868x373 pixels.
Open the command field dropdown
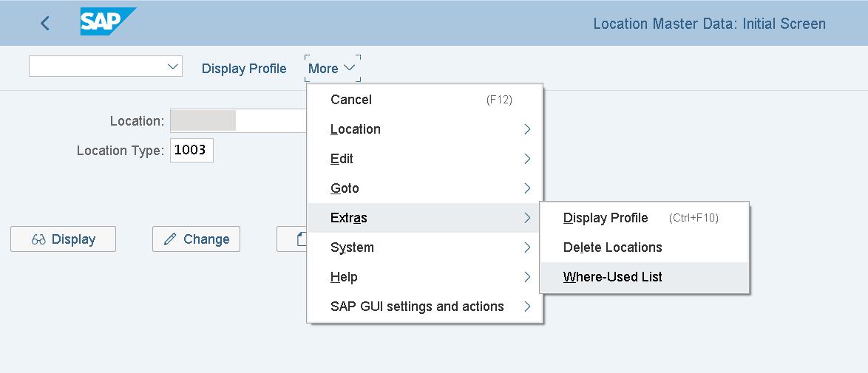[174, 66]
